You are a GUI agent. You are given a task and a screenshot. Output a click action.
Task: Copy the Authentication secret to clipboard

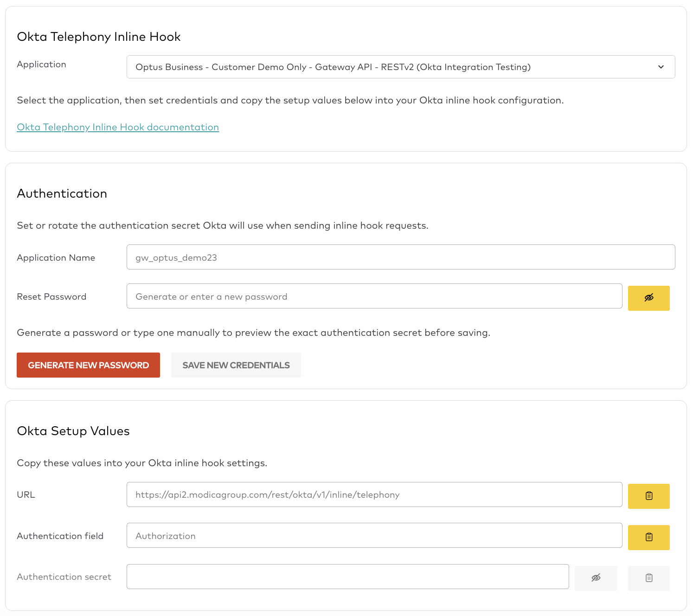pos(648,578)
